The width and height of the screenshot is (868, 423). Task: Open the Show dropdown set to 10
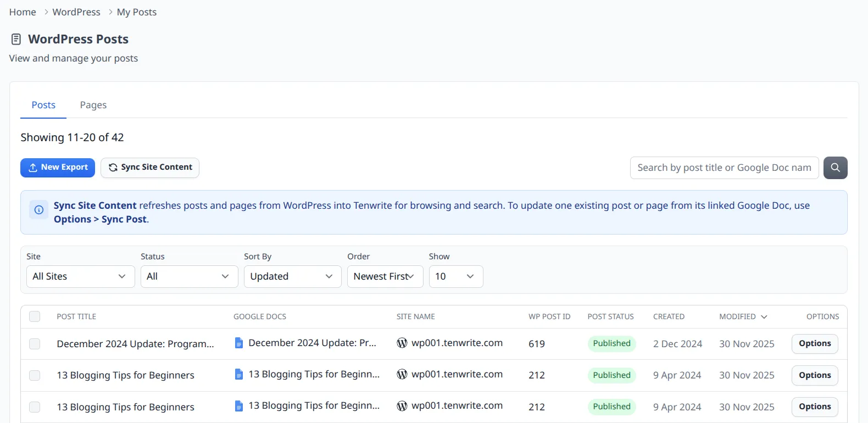click(x=456, y=276)
